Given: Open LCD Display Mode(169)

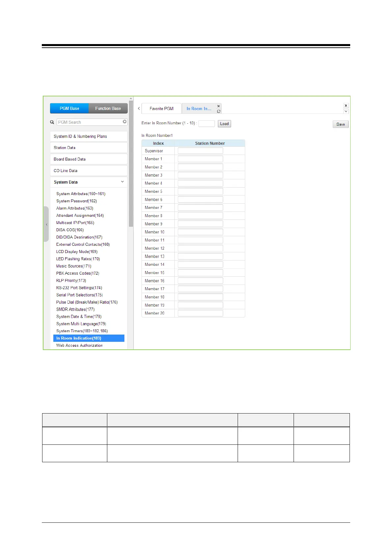Looking at the screenshot, I should point(77,252).
